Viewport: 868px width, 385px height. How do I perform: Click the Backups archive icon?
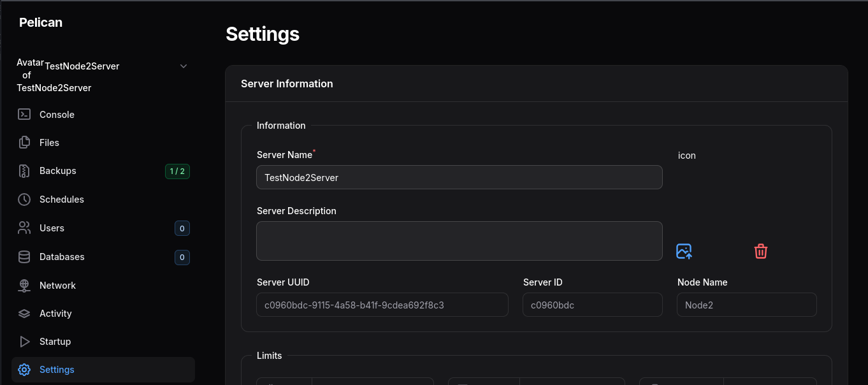coord(24,171)
